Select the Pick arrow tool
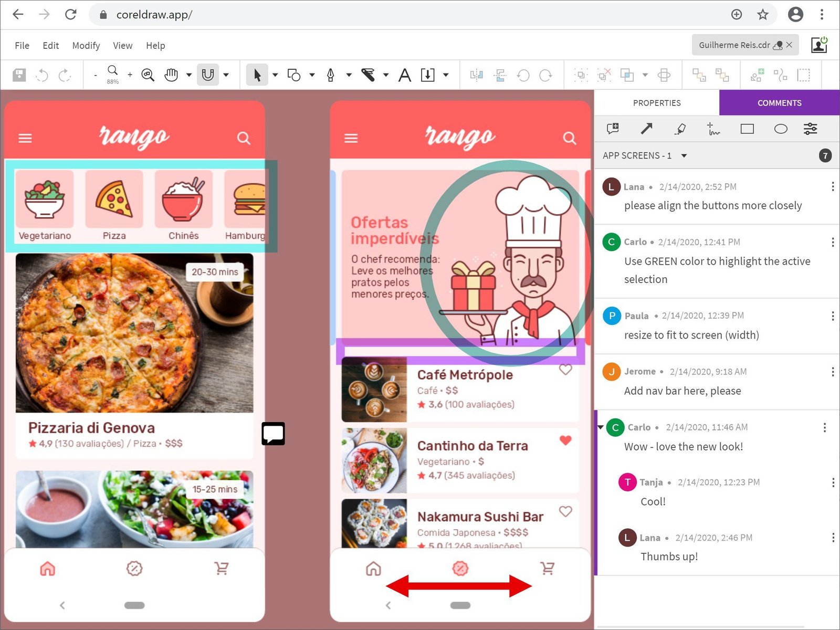Viewport: 840px width, 630px height. [257, 75]
